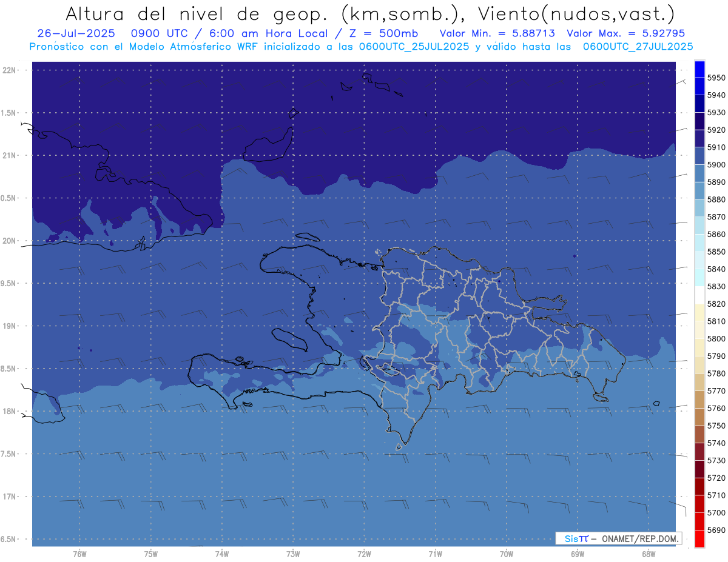Click the "Valor Min. = 5.88713" text
This screenshot has height=562, width=728.
tap(497, 33)
